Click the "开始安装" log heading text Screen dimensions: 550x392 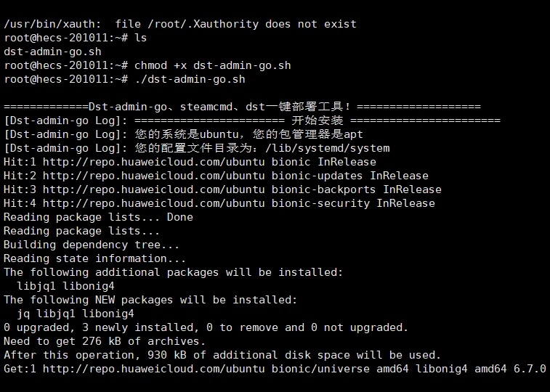pyautogui.click(x=318, y=121)
